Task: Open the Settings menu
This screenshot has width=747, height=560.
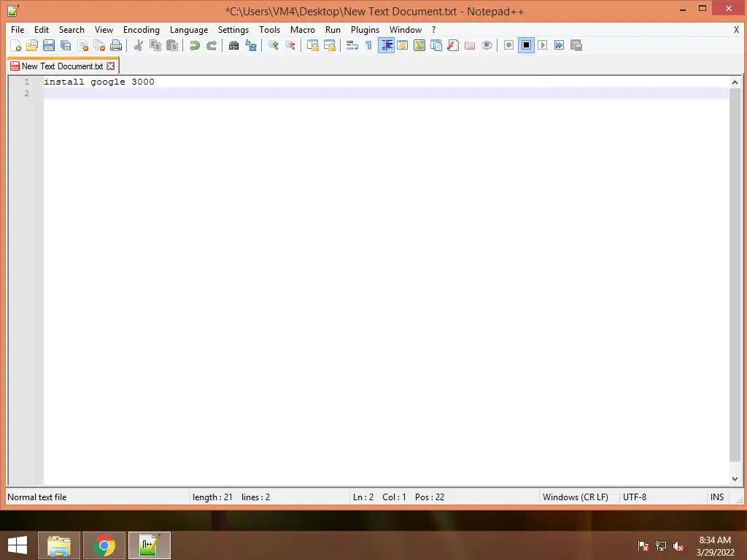Action: 233,29
